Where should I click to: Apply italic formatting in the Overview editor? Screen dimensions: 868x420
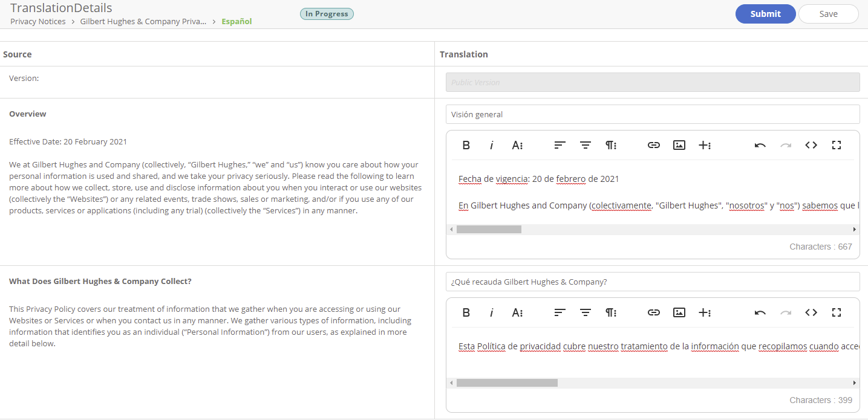492,145
